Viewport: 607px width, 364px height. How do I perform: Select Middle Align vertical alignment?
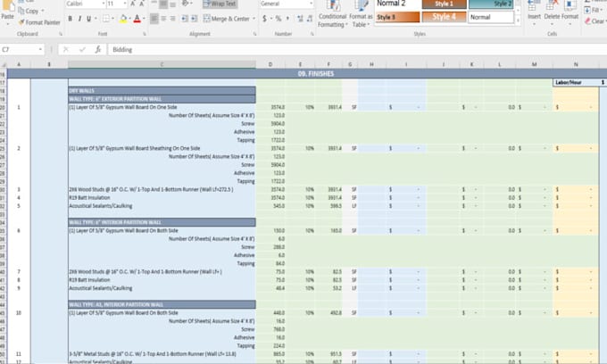(x=163, y=4)
